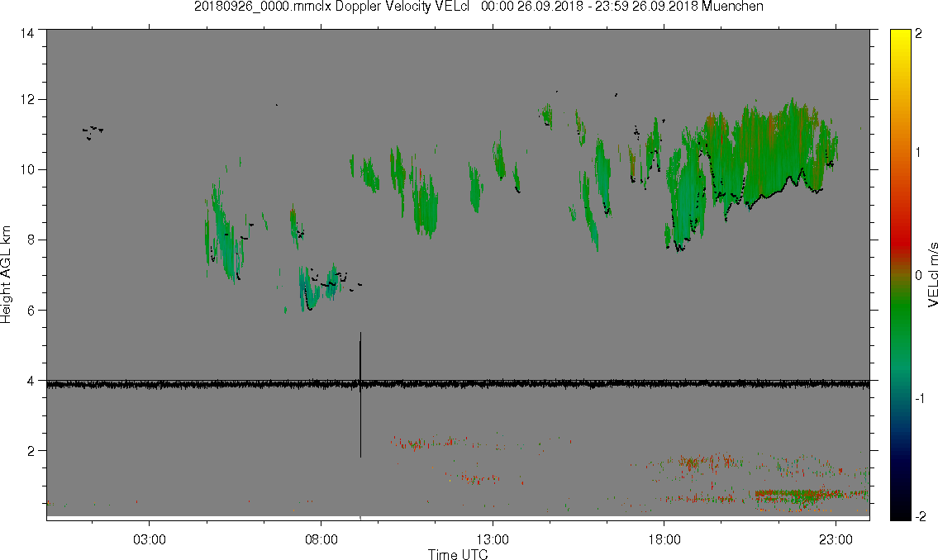Click the 'Height AGL km' y-axis label
Viewport: 938px width, 560px height.
6,274
